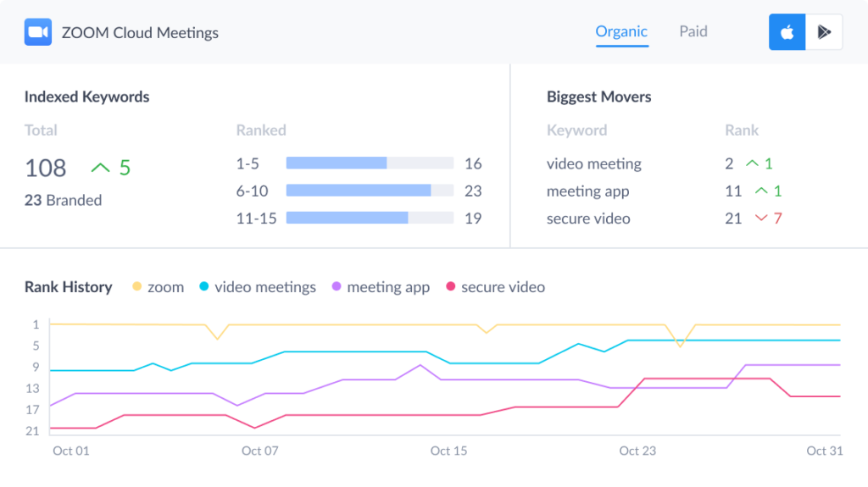This screenshot has width=868, height=487.
Task: Click the ZOOM Cloud Meetings app icon
Action: click(38, 32)
